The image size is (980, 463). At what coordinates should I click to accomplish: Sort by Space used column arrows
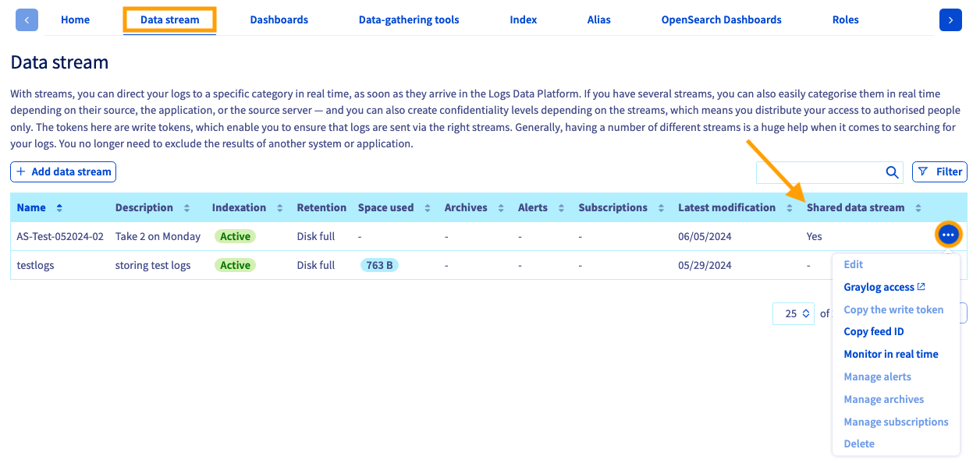tap(428, 208)
